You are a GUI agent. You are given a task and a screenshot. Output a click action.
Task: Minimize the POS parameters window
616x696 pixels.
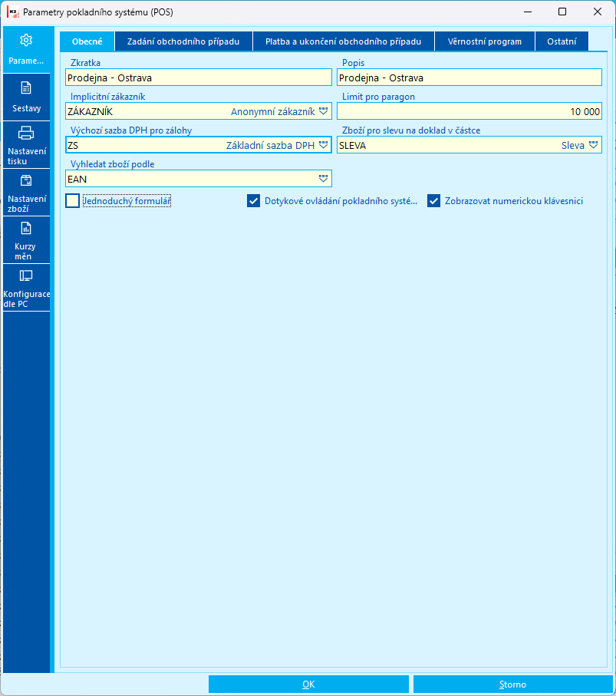pyautogui.click(x=528, y=12)
